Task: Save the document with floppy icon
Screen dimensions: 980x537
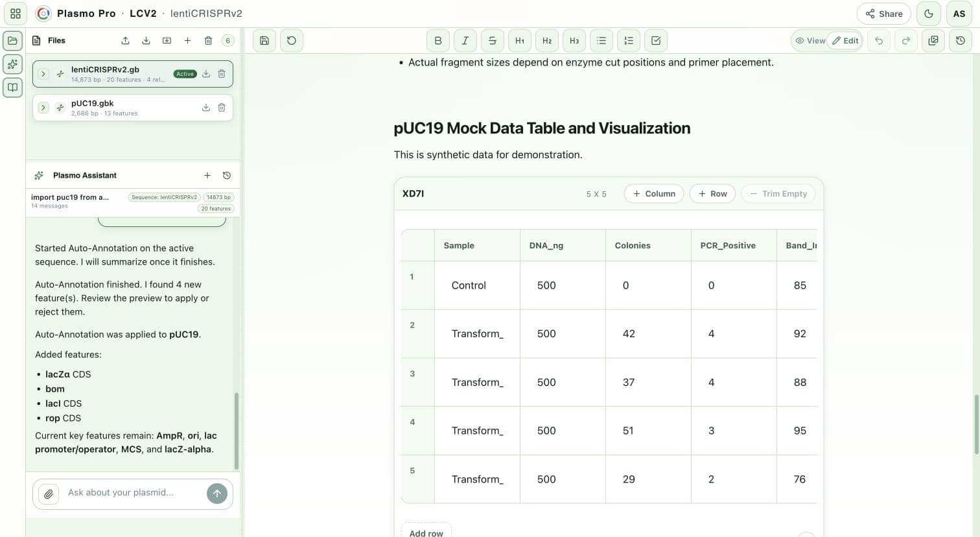Action: click(x=264, y=40)
